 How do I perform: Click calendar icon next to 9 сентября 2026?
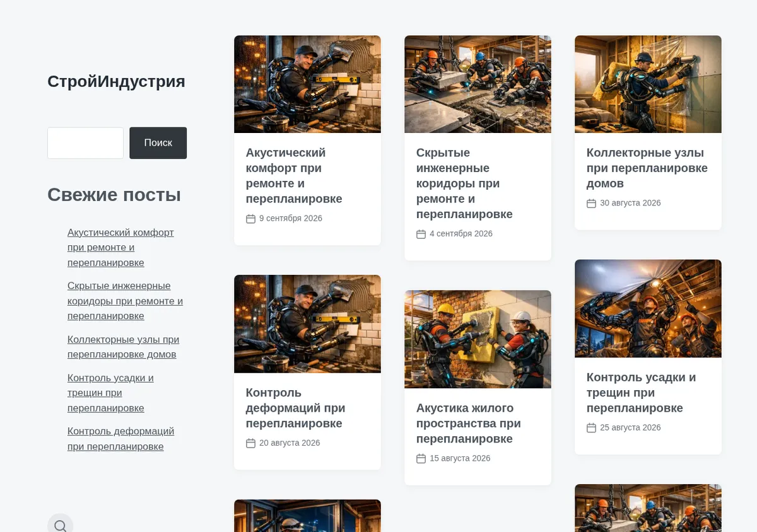[250, 219]
